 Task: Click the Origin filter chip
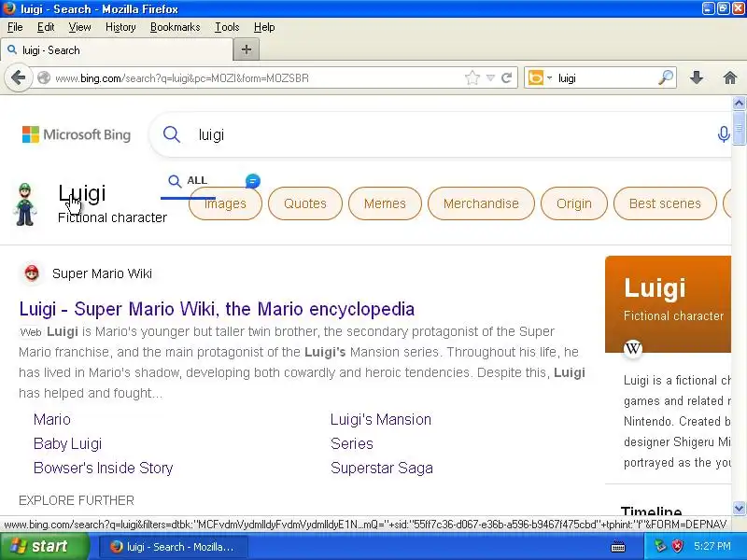(574, 203)
